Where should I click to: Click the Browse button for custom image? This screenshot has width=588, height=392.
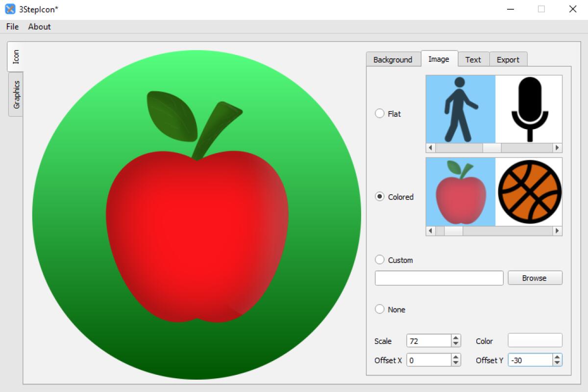click(535, 278)
